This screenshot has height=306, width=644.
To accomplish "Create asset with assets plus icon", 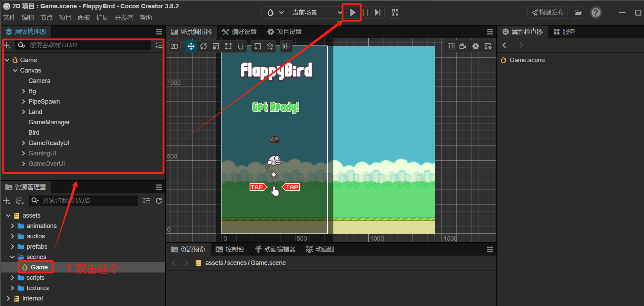I will [7, 201].
